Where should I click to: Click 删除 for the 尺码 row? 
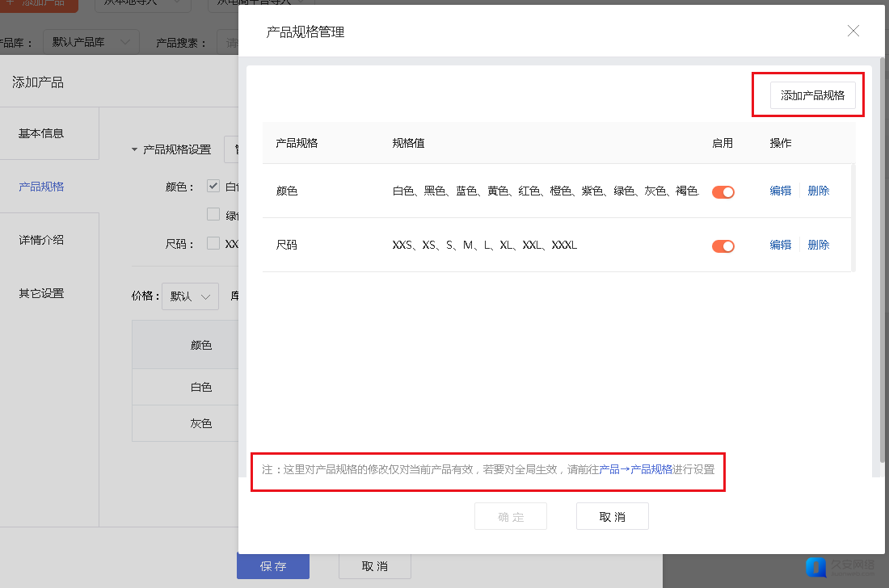818,245
